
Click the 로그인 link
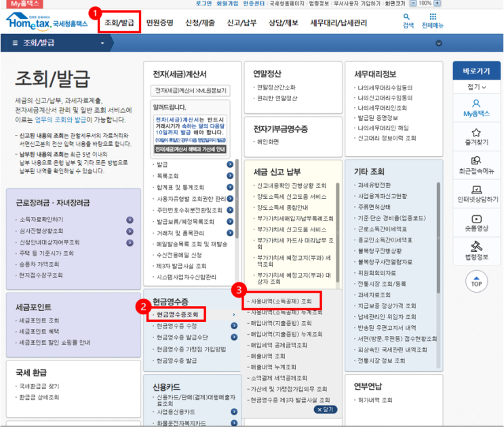[203, 3]
